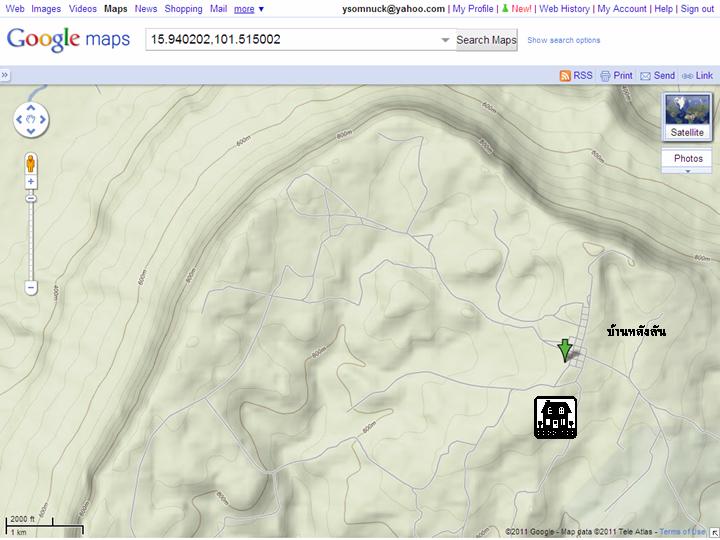
Task: Expand the layers dropdown below Photos
Action: click(x=687, y=171)
